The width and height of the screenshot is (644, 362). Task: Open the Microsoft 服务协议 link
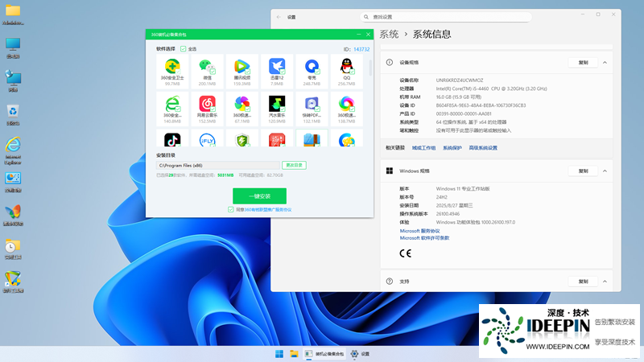click(x=419, y=231)
